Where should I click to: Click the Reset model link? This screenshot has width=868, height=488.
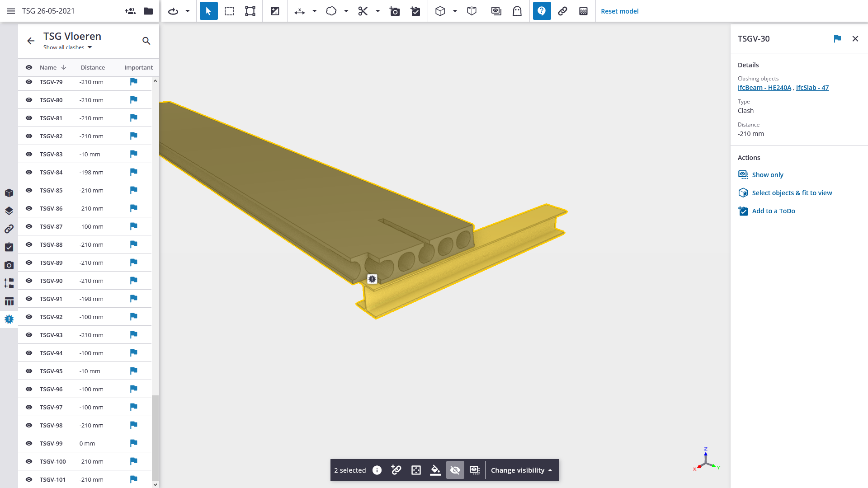pos(620,11)
